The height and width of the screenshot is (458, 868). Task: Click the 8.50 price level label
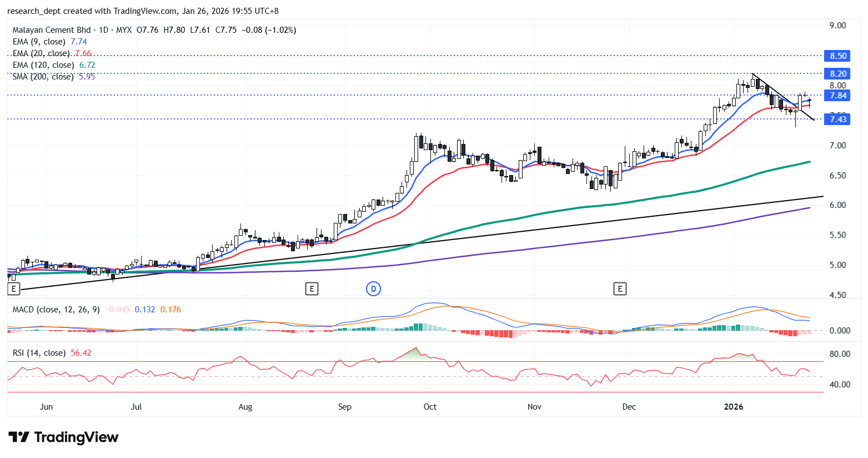pyautogui.click(x=837, y=56)
